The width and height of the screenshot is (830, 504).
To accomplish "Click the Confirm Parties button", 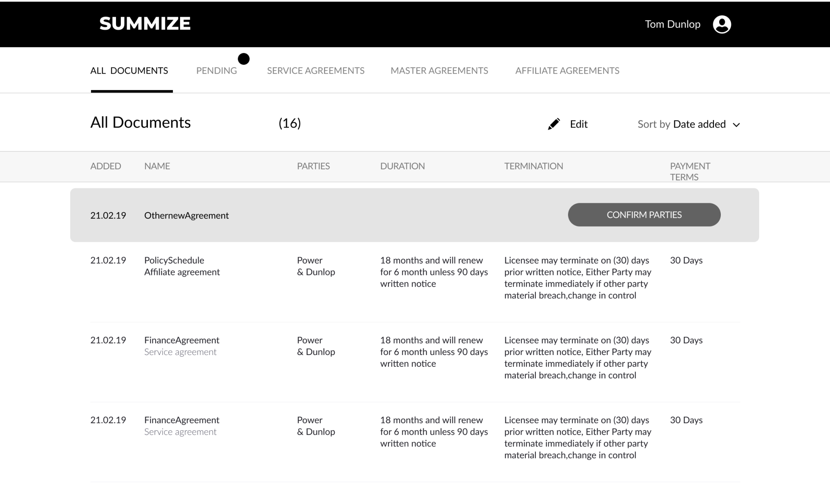I will pos(644,215).
